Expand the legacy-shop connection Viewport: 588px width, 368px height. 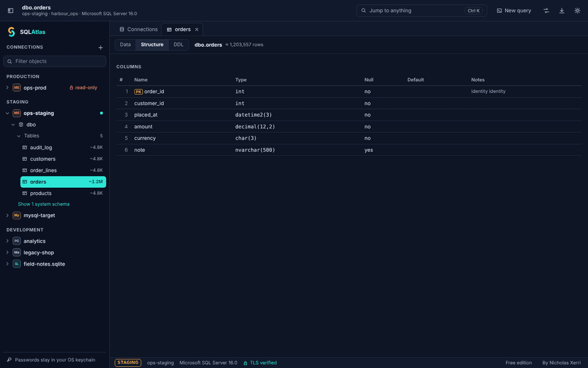[7, 253]
